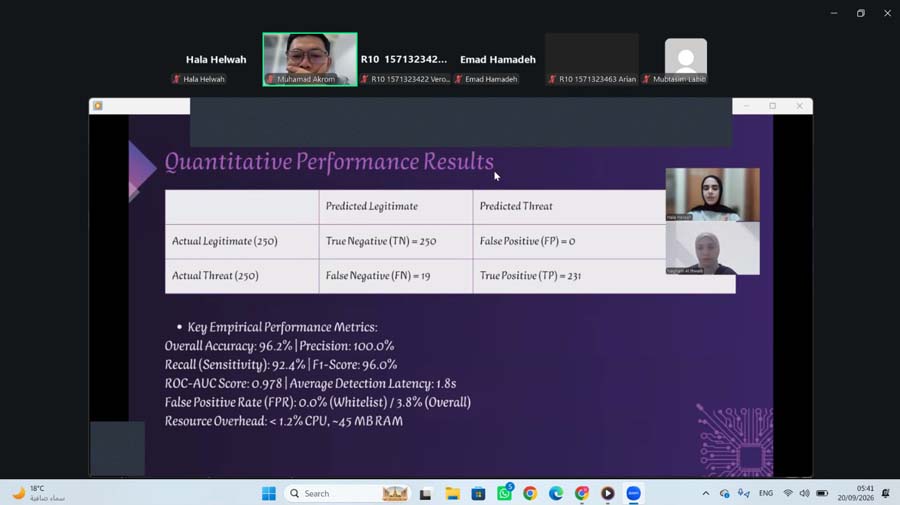Switch to the Zoom app taskbar icon
Screen dimensions: 900x505
633,494
